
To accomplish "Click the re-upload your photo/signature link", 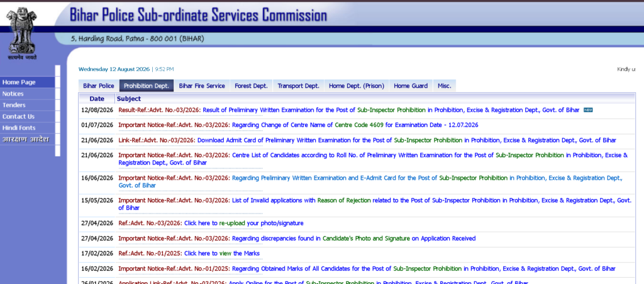I will tap(244, 223).
